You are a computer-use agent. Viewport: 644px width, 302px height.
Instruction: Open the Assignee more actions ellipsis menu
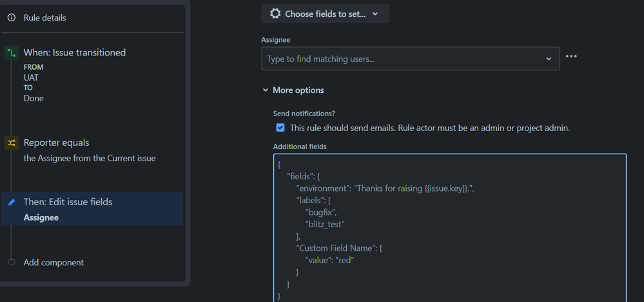(571, 56)
